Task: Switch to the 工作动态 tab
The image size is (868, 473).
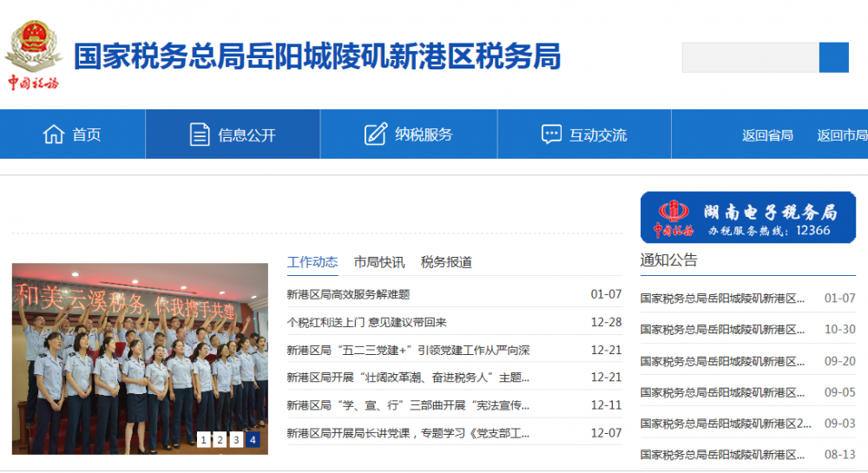Action: coord(312,262)
